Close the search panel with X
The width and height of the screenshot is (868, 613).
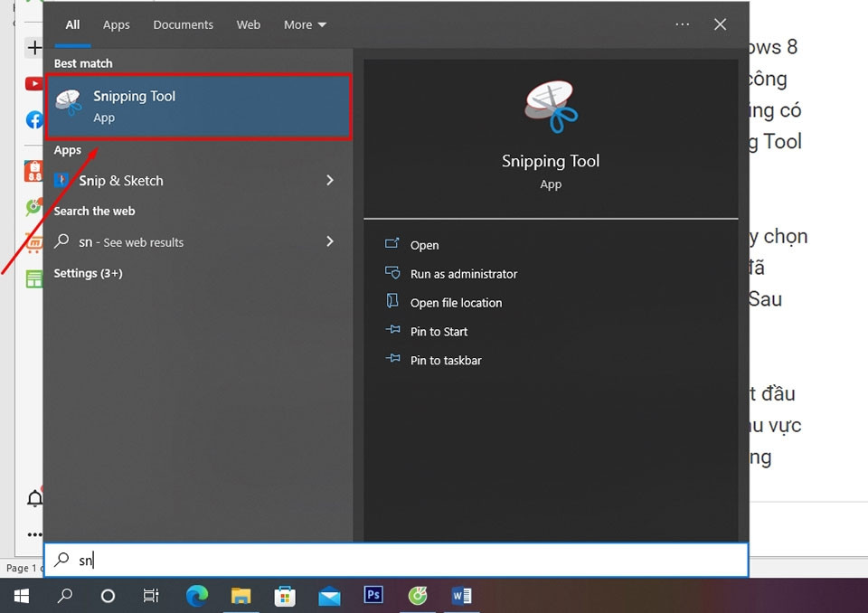click(x=721, y=24)
